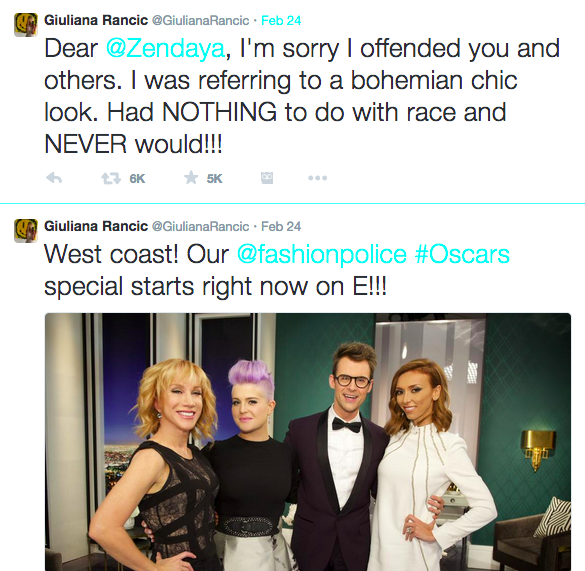Image resolution: width=585 pixels, height=571 pixels.
Task: Click the owl-shaped icon beside the favorite star
Action: [x=267, y=178]
